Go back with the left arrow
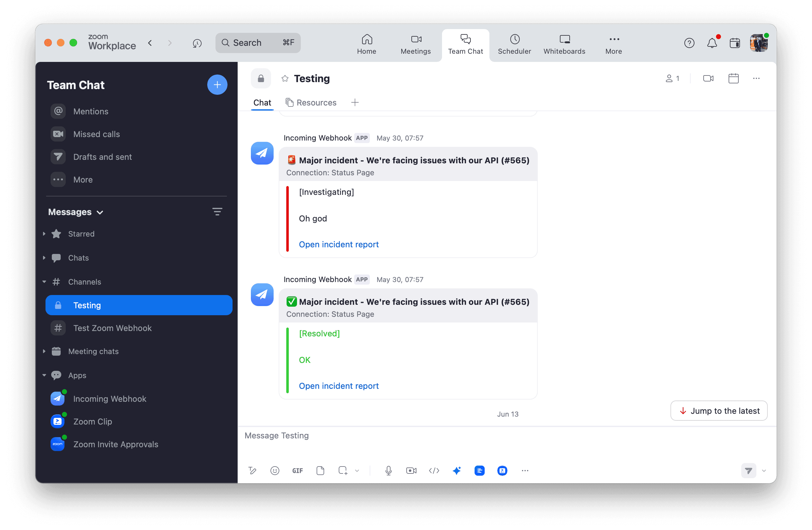 [x=150, y=43]
